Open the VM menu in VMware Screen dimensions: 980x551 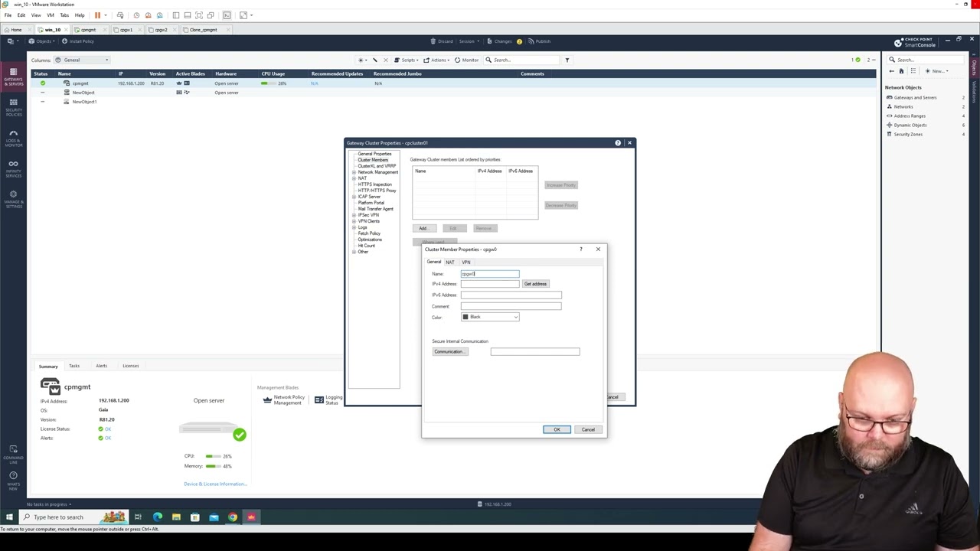(x=51, y=15)
